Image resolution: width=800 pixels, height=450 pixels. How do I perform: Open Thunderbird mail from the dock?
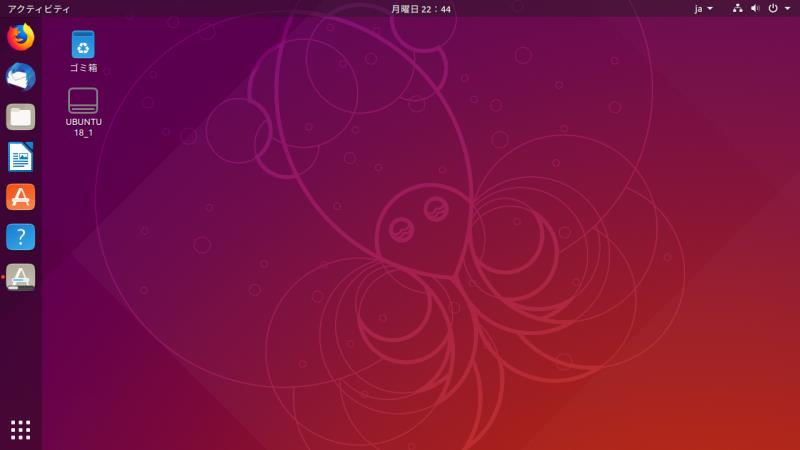pyautogui.click(x=20, y=77)
